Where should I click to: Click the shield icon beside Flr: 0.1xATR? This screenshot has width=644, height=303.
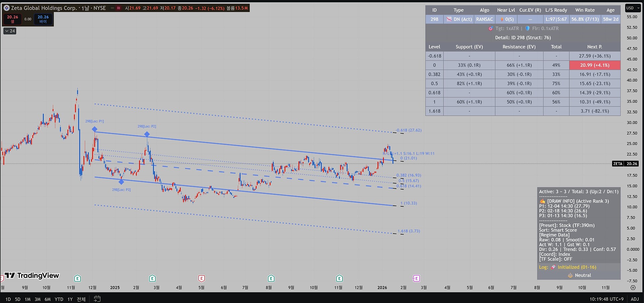click(528, 28)
